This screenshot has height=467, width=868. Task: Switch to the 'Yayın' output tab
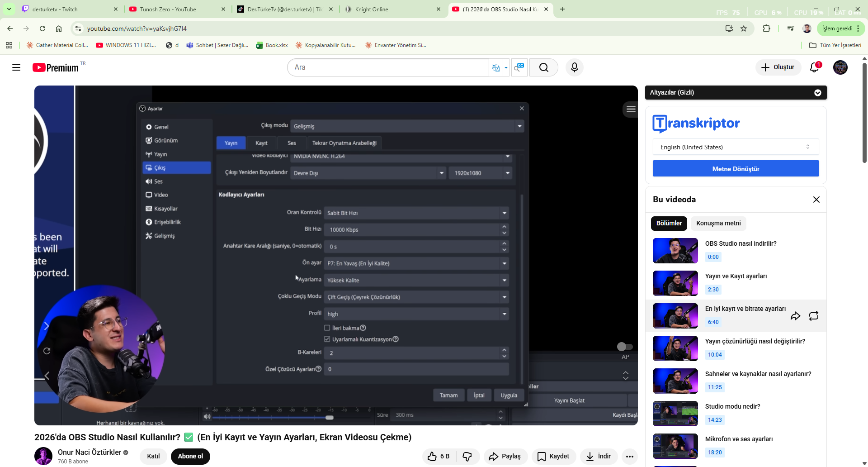[x=231, y=143]
